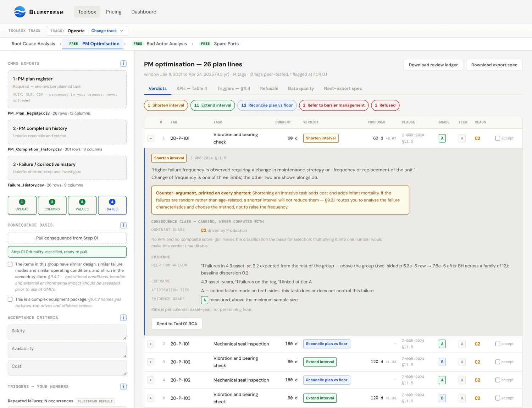The image size is (532, 408).
Task: Open the Refusals tab
Action: click(x=269, y=88)
